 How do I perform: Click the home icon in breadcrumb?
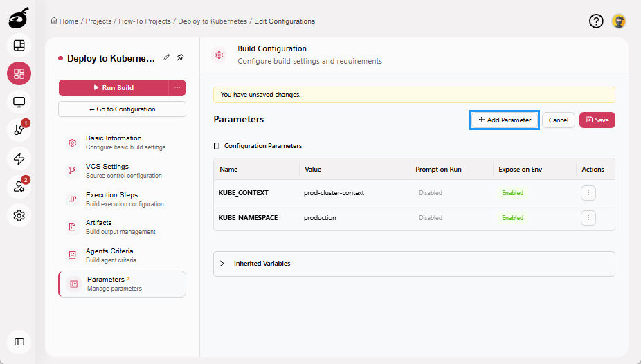coord(54,21)
